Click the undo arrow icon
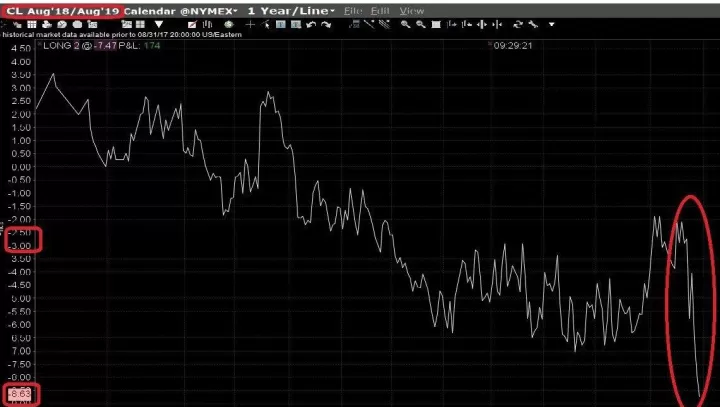 (311, 24)
